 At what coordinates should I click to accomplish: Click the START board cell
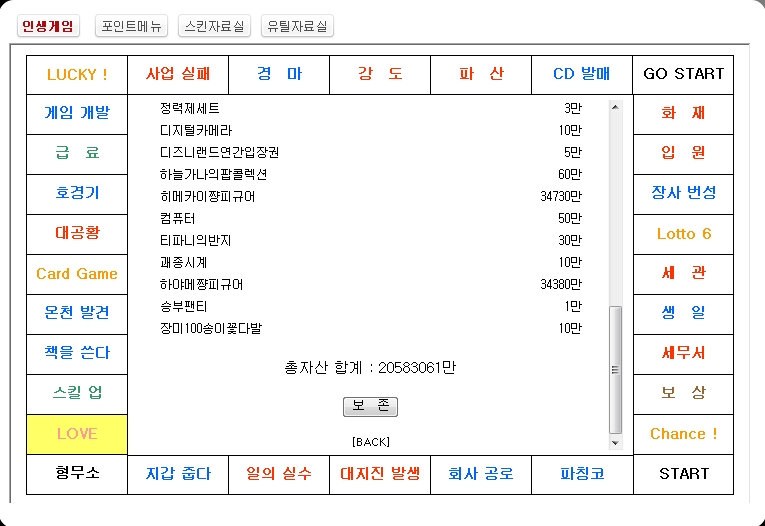point(683,474)
